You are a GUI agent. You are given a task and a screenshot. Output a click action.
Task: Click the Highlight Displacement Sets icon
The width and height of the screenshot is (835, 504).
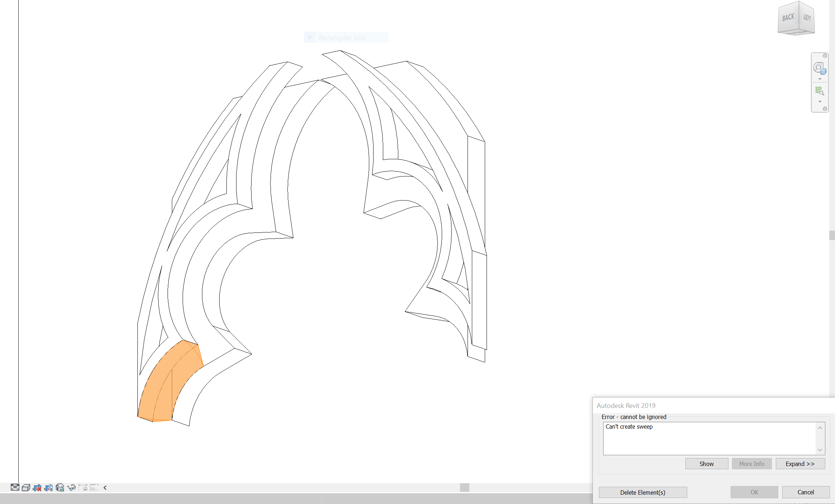click(x=94, y=487)
